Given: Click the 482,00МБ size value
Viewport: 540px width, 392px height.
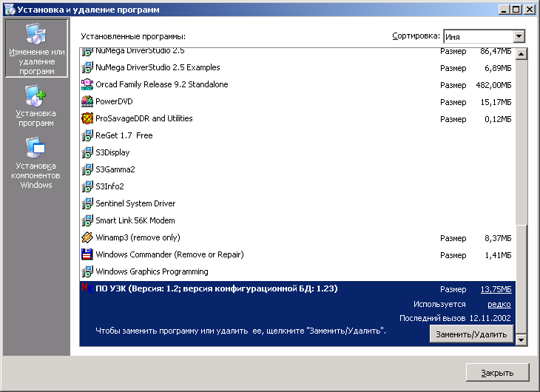Looking at the screenshot, I should [x=493, y=85].
